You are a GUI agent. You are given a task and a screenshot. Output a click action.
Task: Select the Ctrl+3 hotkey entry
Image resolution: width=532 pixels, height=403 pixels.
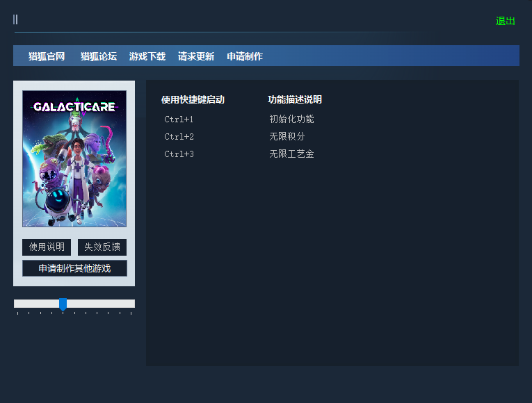(179, 154)
